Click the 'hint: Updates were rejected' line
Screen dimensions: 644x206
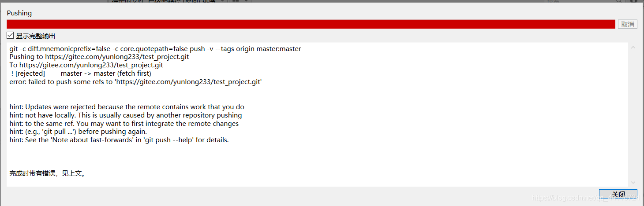click(127, 107)
